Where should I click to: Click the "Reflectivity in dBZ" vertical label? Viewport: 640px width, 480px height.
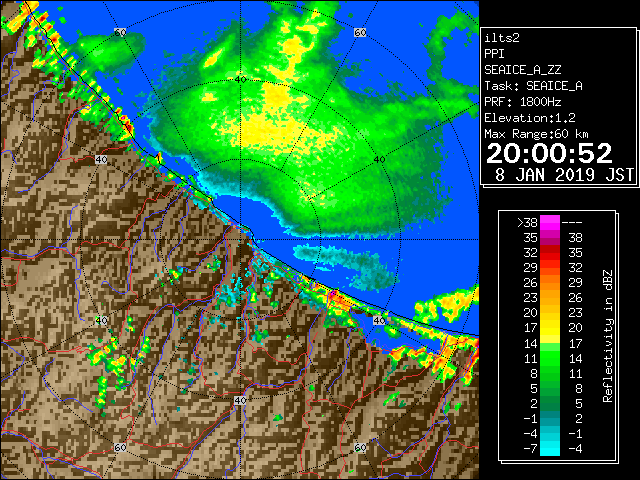click(x=608, y=336)
